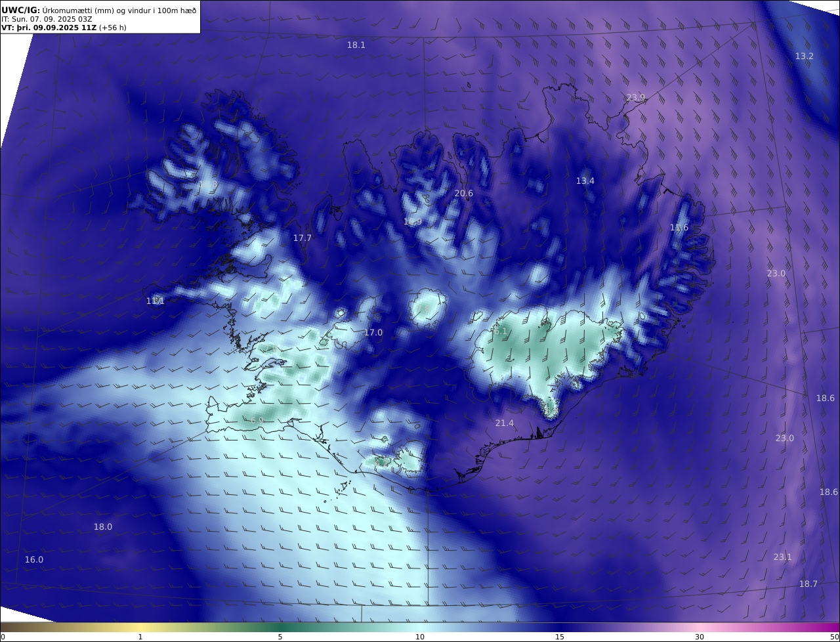The height and width of the screenshot is (642, 840).
Task: Select the 11.1 value in the west
Action: coord(156,301)
